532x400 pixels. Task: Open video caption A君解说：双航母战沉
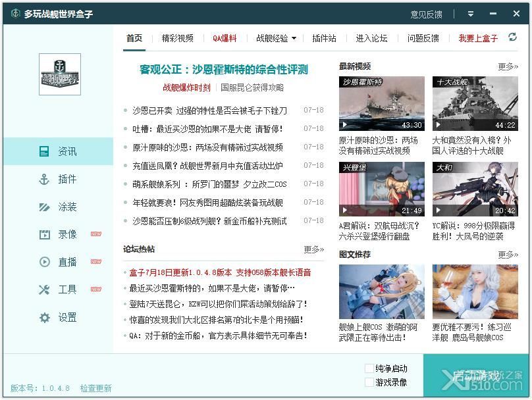click(x=379, y=231)
